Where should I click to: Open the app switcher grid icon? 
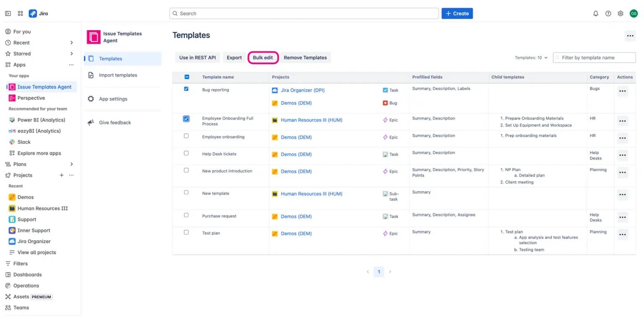[21, 13]
